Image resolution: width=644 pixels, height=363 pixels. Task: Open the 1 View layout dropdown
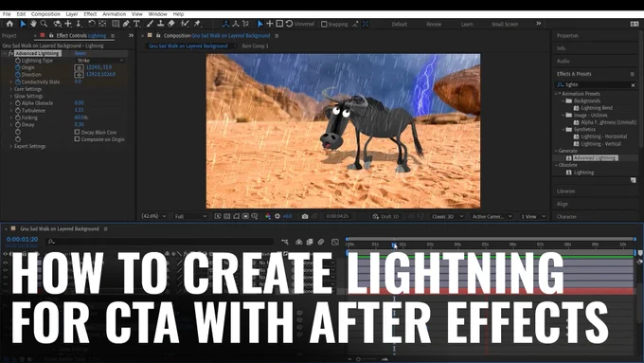point(533,216)
